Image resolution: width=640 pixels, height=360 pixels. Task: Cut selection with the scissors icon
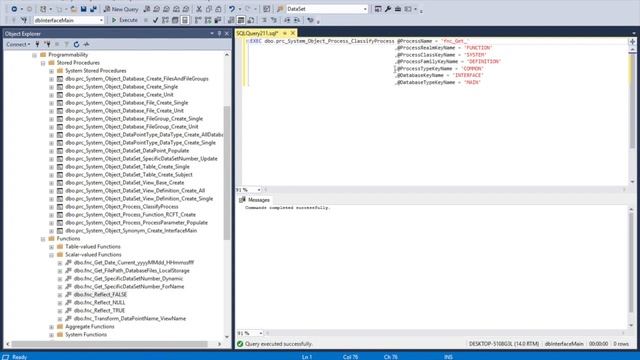(199, 9)
